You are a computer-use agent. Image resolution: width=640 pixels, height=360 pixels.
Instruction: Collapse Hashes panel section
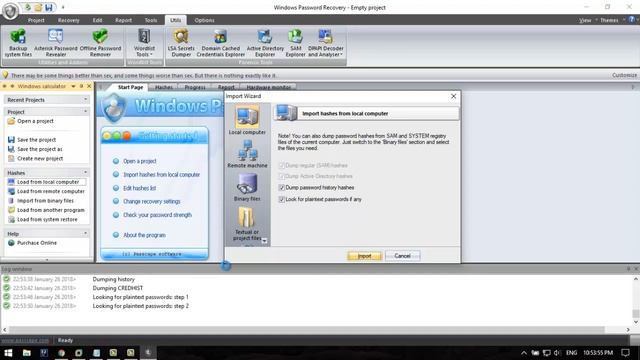tap(85, 173)
